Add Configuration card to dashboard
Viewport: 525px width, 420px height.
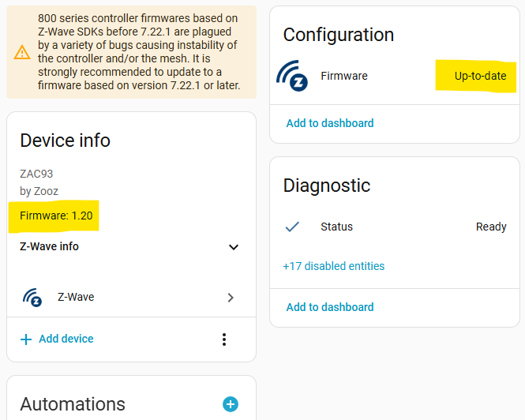[330, 123]
